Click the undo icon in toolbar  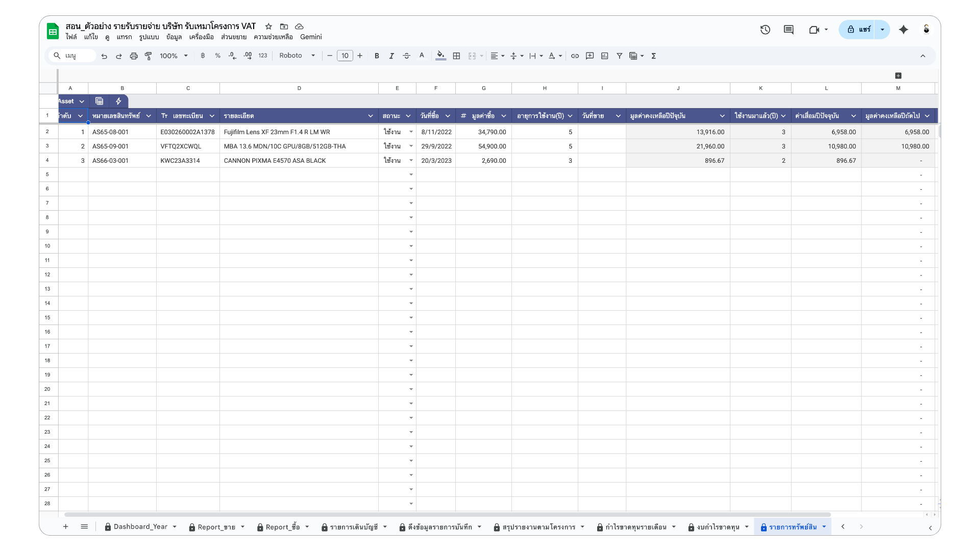coord(104,56)
